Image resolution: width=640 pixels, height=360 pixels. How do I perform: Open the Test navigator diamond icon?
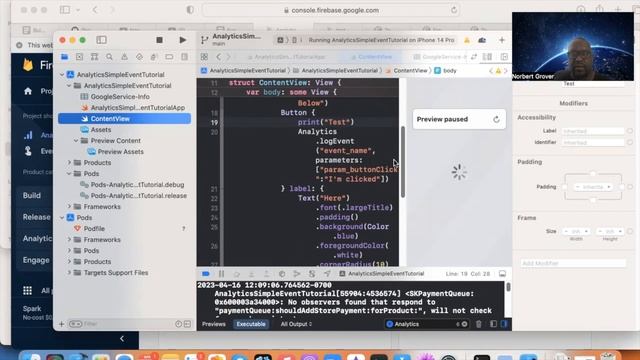[x=139, y=57]
